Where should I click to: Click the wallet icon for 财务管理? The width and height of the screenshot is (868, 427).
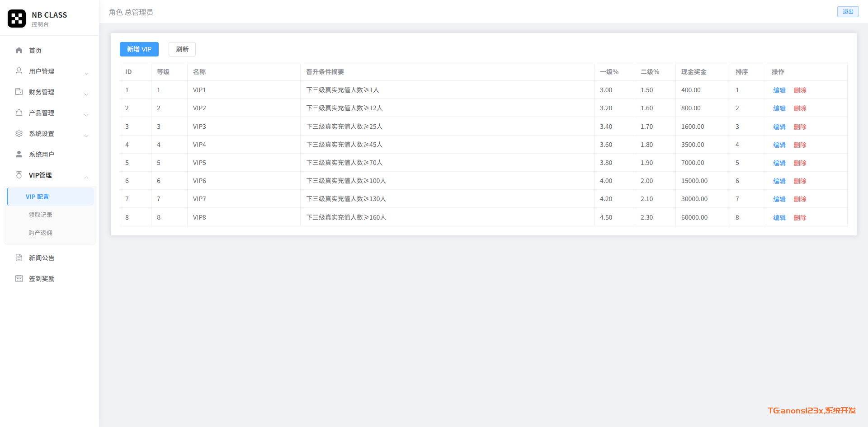19,92
